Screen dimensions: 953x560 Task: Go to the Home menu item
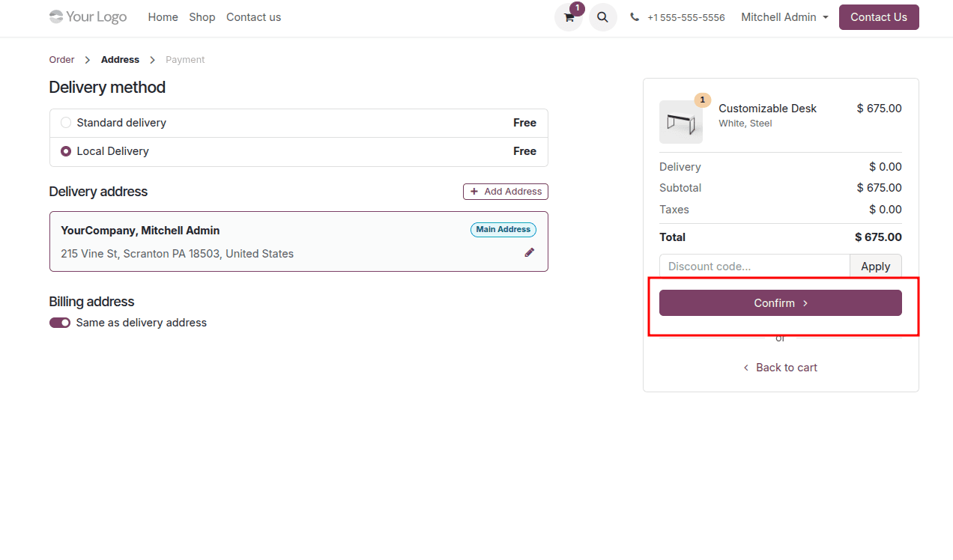163,17
